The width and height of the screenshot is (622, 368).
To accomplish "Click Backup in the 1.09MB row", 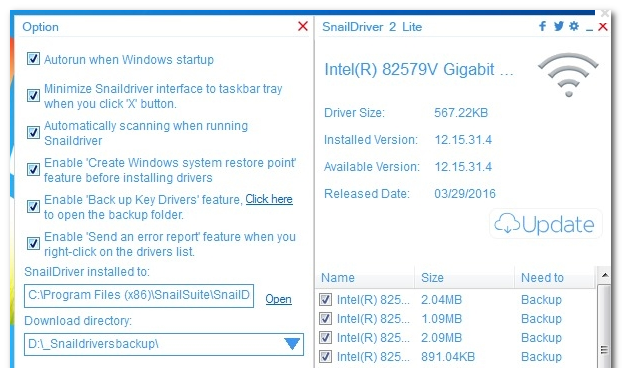I will coord(541,318).
